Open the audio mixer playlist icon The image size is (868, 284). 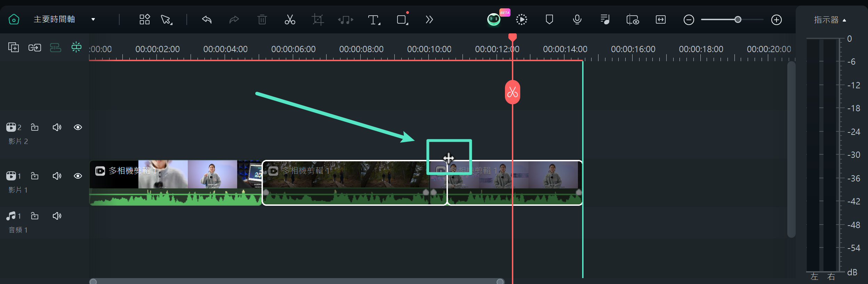click(x=605, y=19)
